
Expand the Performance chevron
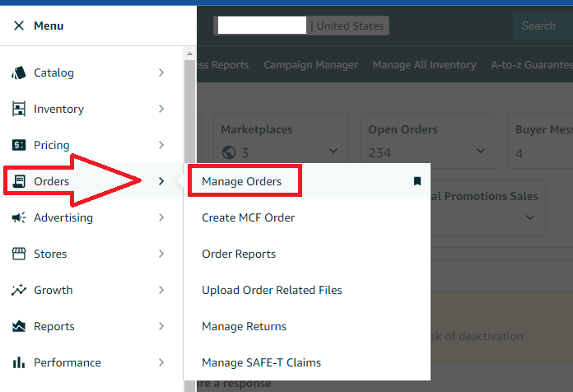161,362
